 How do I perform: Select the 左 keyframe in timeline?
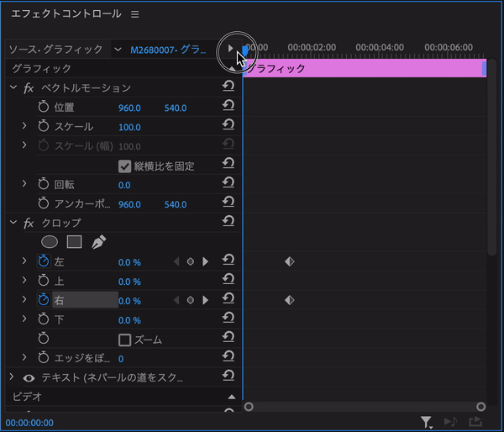tap(290, 261)
